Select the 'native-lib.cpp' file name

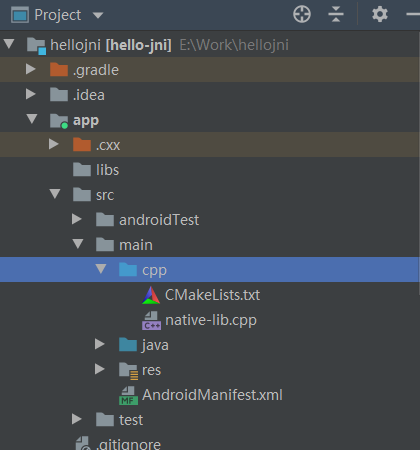pyautogui.click(x=211, y=320)
